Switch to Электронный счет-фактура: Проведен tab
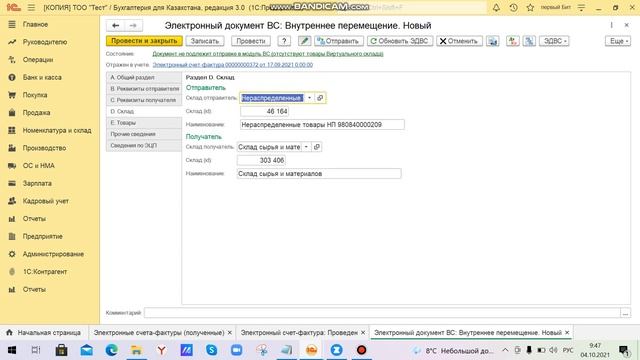Viewport: 640px width, 360px height. [299, 333]
